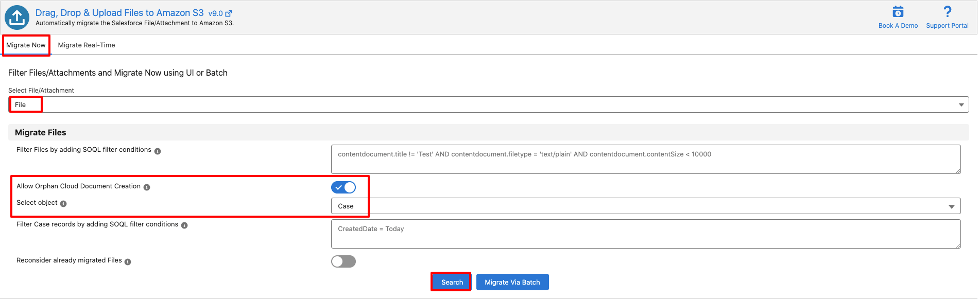Click info icon beside Reconsider already migrated Files
The width and height of the screenshot is (980, 299).
click(128, 262)
